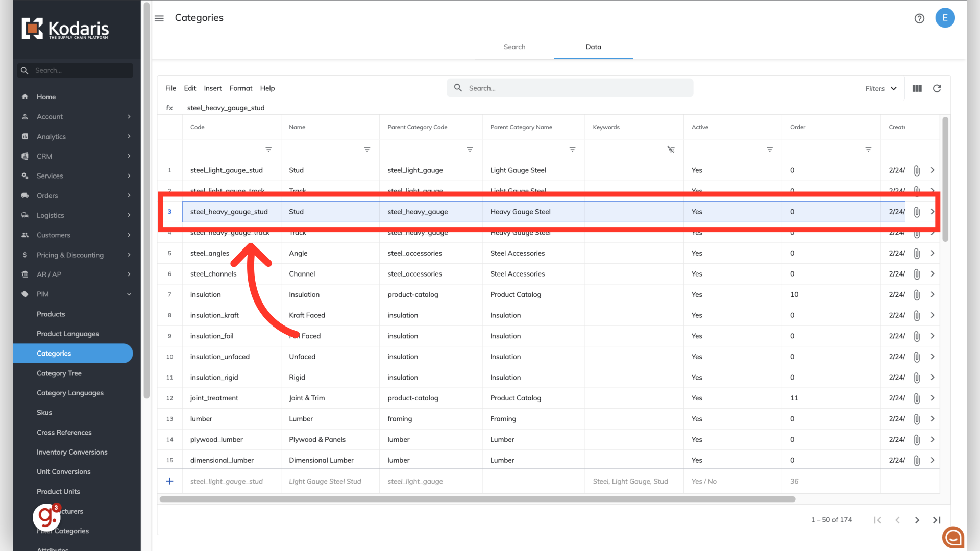
Task: Open the chat support bubble icon
Action: point(953,537)
